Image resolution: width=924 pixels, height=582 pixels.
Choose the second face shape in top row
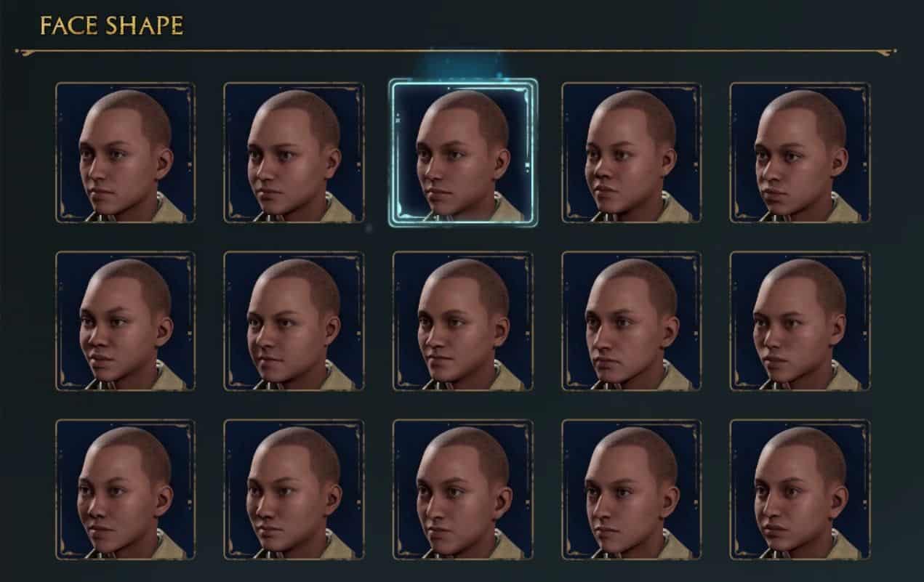click(x=294, y=153)
